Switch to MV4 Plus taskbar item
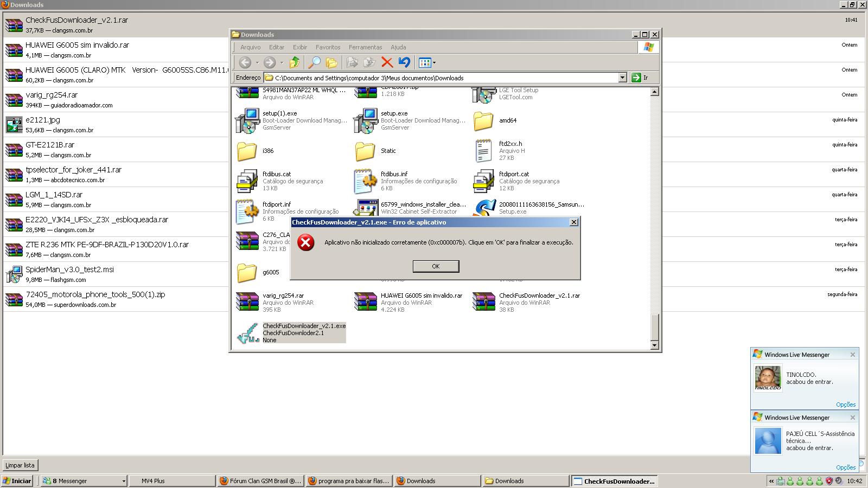The height and width of the screenshot is (488, 868). [172, 481]
